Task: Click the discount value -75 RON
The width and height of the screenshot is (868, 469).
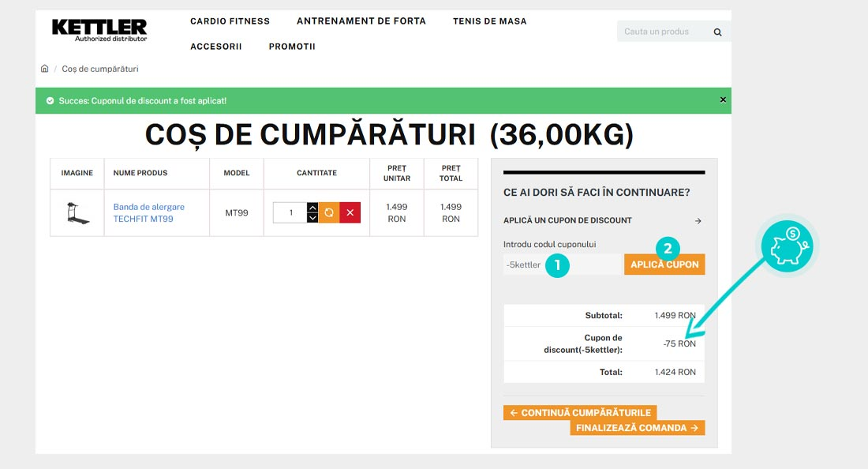Action: pyautogui.click(x=679, y=344)
